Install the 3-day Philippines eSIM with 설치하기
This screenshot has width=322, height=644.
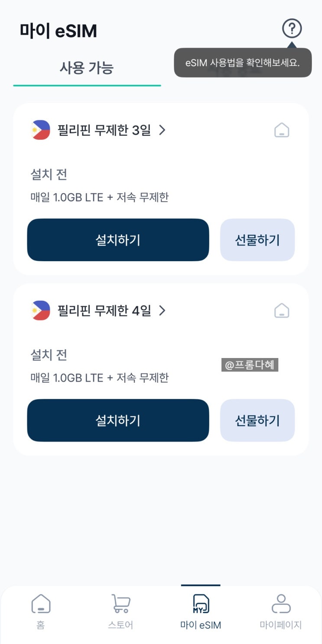pos(118,240)
